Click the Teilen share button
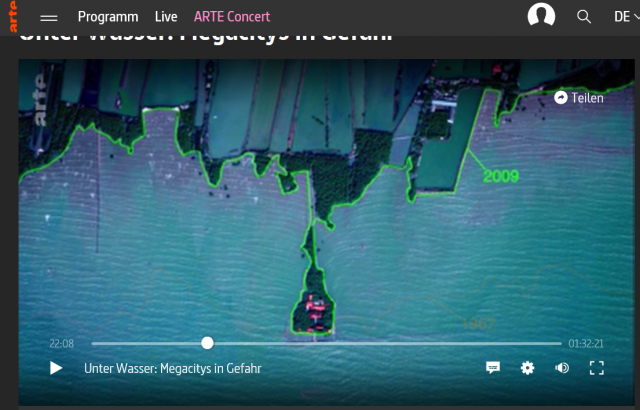The image size is (640, 410). click(579, 98)
